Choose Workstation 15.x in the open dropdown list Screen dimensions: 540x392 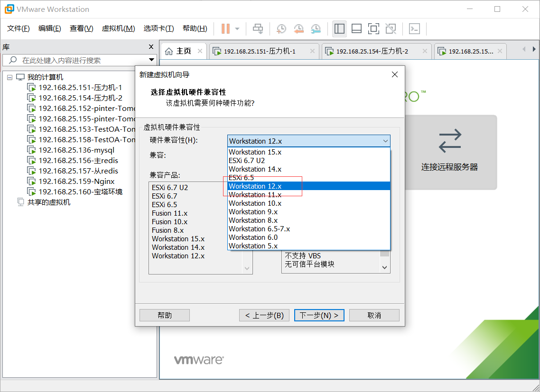tap(309, 152)
